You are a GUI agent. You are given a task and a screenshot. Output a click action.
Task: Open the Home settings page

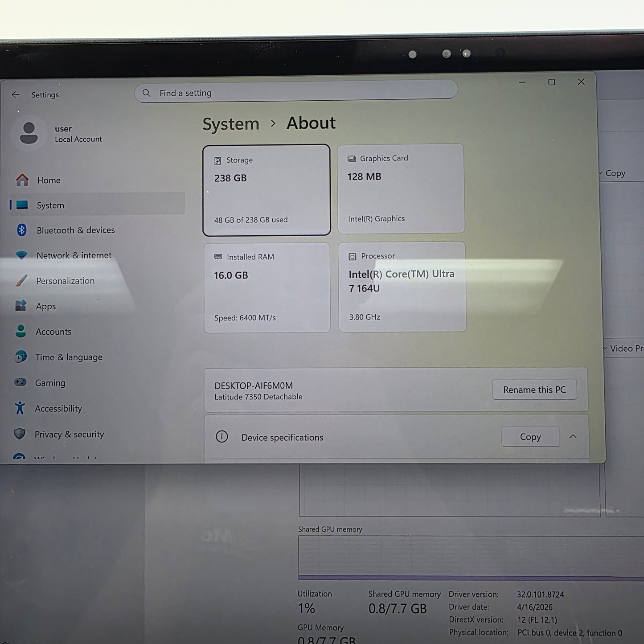[97, 180]
